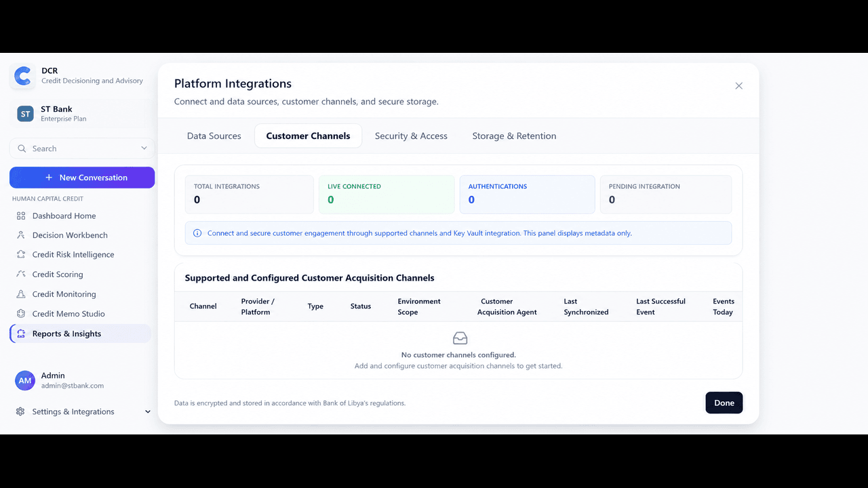Click the Bank of Libya regulations footer note
Image resolution: width=868 pixels, height=488 pixels.
(290, 403)
